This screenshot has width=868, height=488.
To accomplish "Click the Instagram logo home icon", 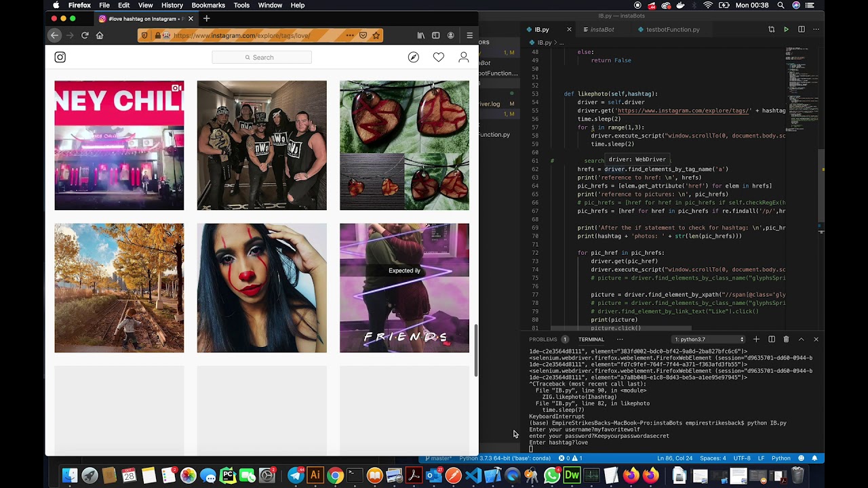I will pos(60,58).
